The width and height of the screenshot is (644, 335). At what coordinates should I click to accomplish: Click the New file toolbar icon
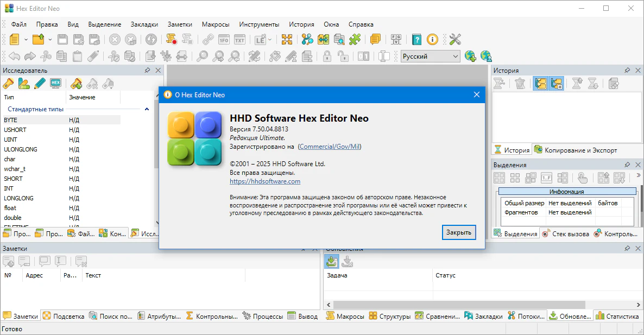pyautogui.click(x=14, y=39)
